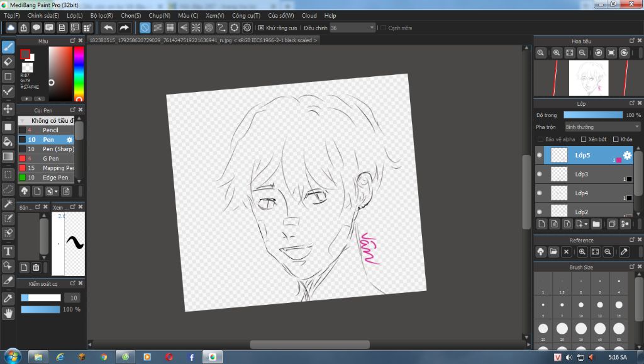This screenshot has height=364, width=644.
Task: Open the Lớp(L) menu
Action: [x=75, y=16]
